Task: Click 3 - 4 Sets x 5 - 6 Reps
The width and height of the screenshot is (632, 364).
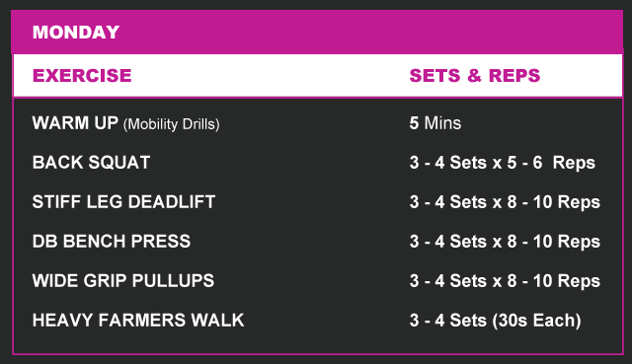Action: point(503,163)
